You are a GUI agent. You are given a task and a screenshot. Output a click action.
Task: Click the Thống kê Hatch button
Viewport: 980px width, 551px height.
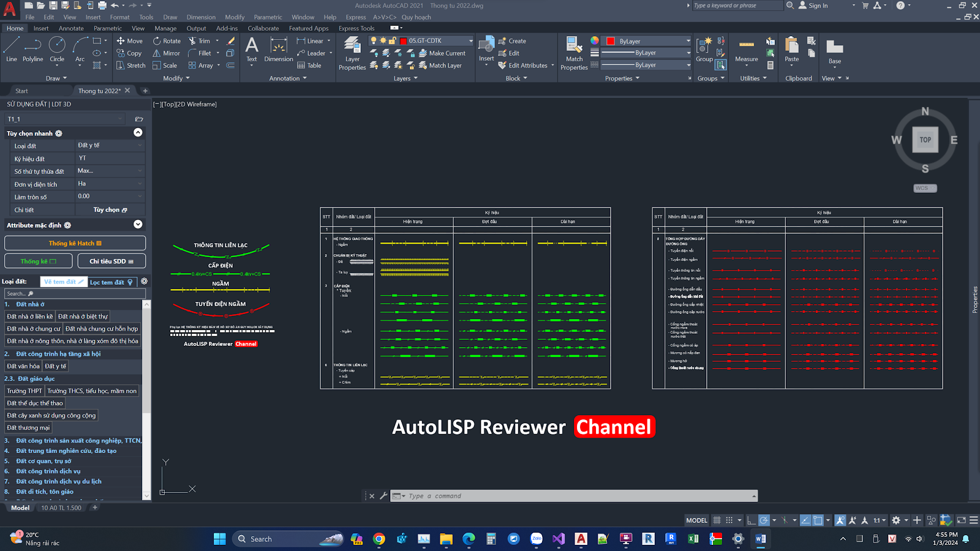(x=75, y=243)
